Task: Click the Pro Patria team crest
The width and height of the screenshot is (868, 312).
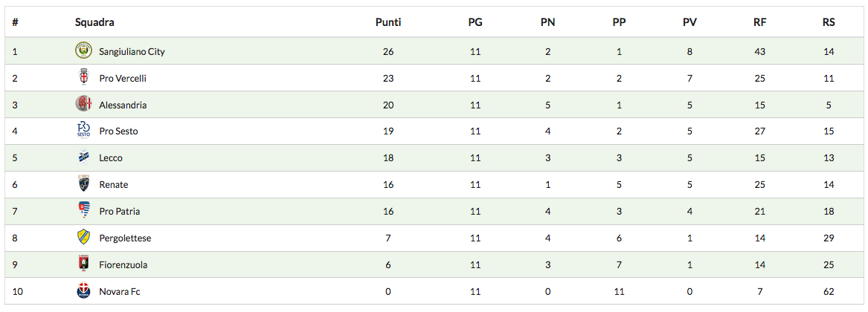Action: point(83,211)
